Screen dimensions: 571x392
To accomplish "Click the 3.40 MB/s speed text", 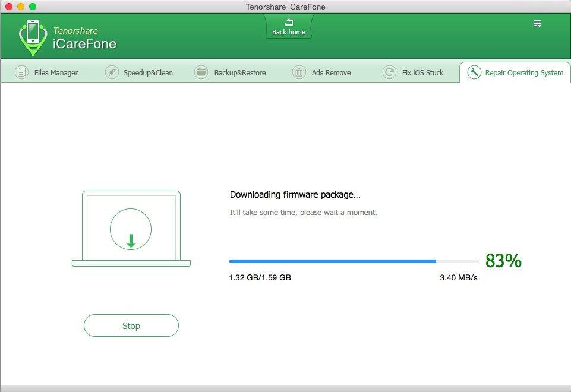I will point(459,277).
